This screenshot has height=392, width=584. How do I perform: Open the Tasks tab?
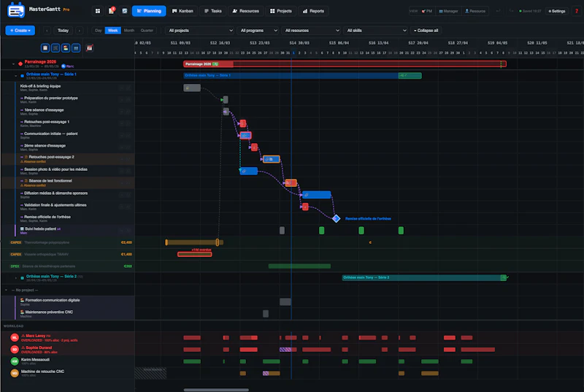[x=213, y=11]
